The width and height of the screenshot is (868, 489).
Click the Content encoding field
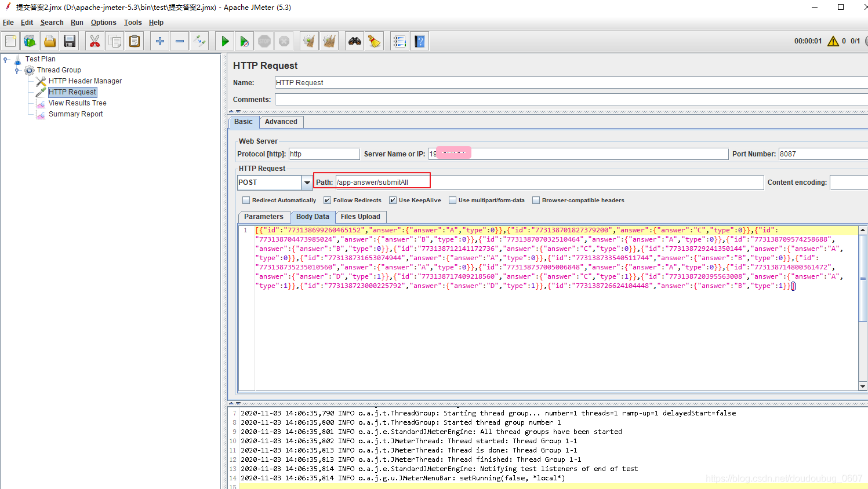pyautogui.click(x=849, y=183)
